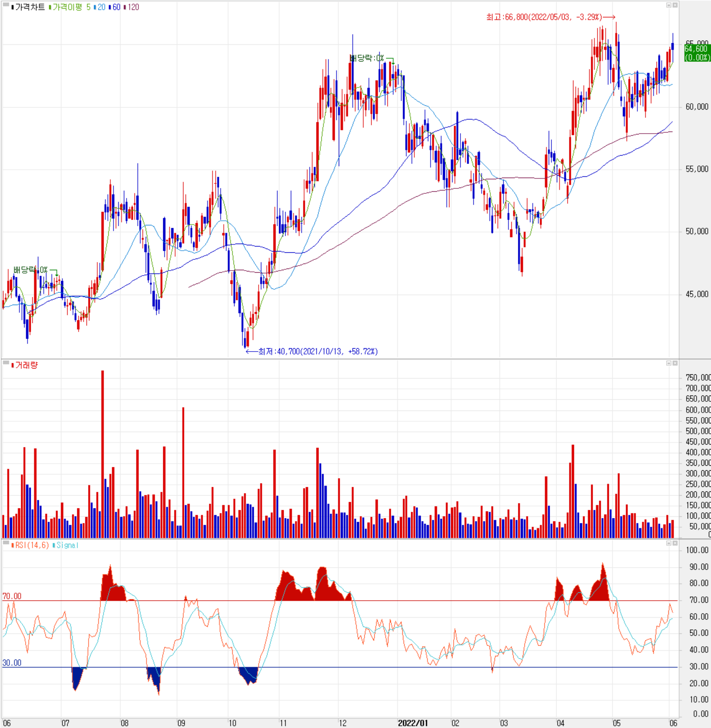Select the Signal legend label

point(67,545)
